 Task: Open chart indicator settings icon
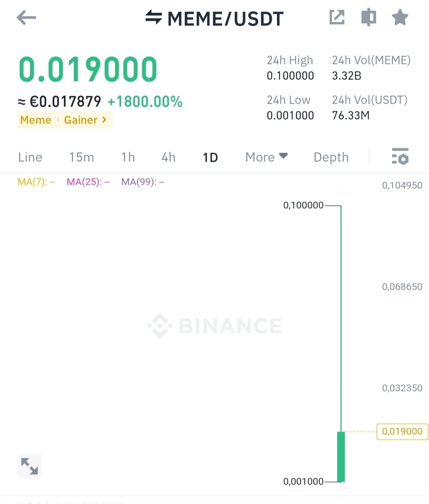[400, 156]
